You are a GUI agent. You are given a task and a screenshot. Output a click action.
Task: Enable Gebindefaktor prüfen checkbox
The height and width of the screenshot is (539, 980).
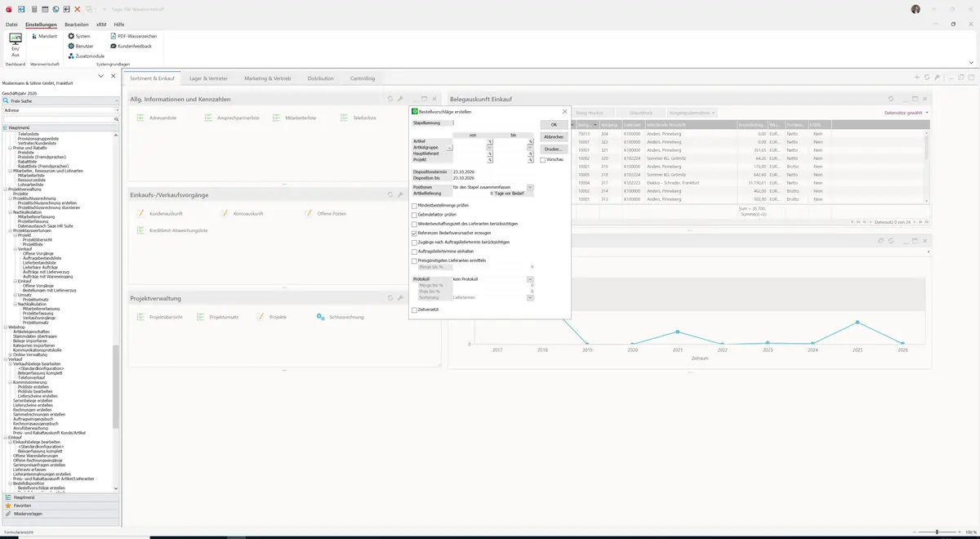415,215
